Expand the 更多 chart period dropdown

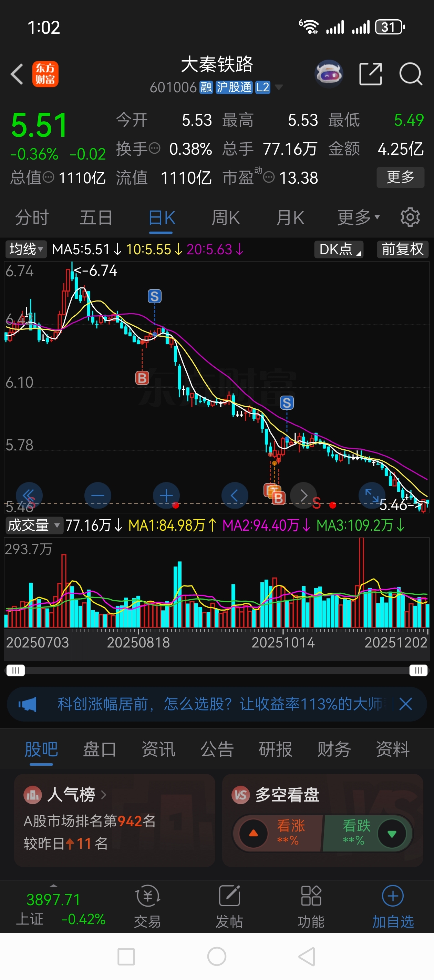click(358, 218)
